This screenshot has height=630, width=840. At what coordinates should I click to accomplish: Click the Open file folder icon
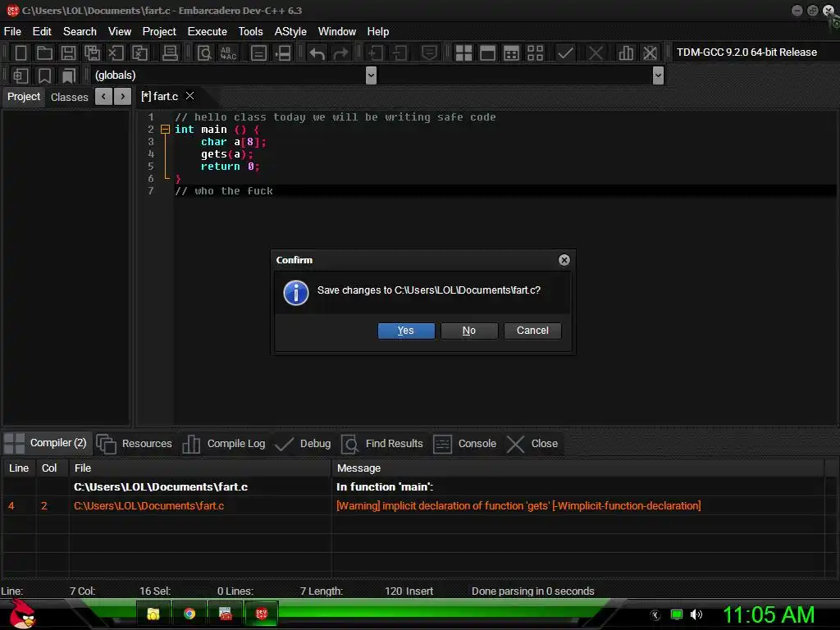(44, 53)
